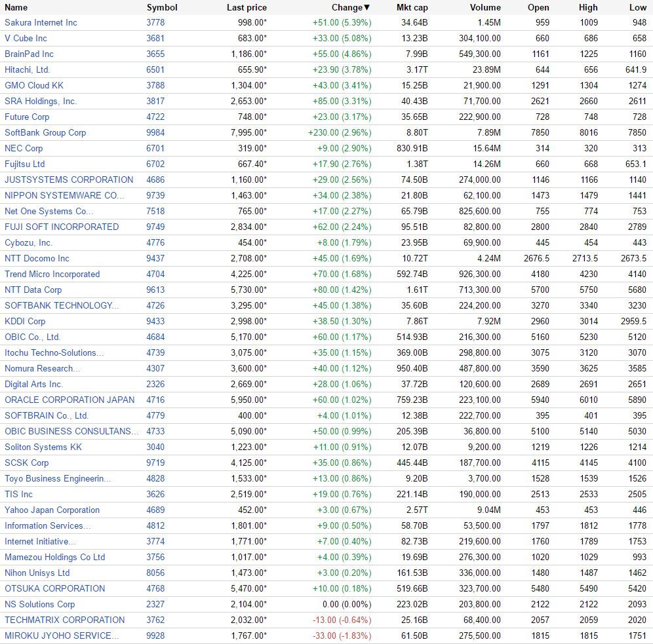The width and height of the screenshot is (653, 644).
Task: Select the 10.72T market cap value
Action: pos(415,258)
